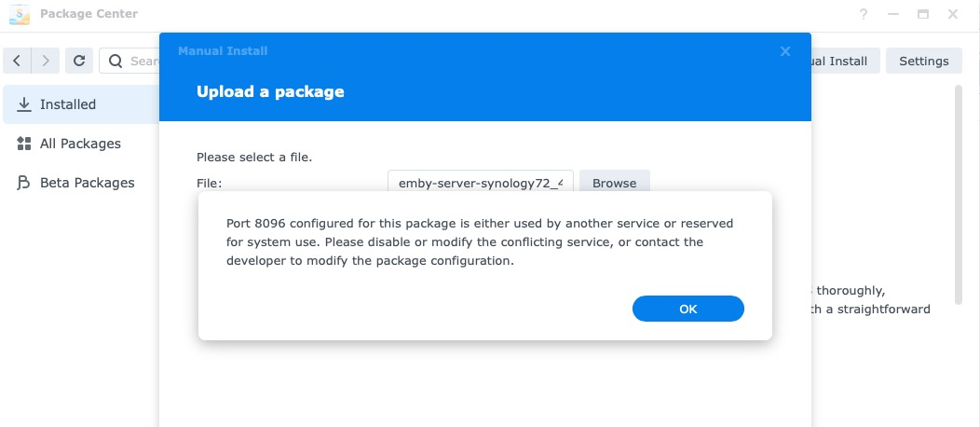Refresh the package list
980x427 pixels.
tap(79, 61)
